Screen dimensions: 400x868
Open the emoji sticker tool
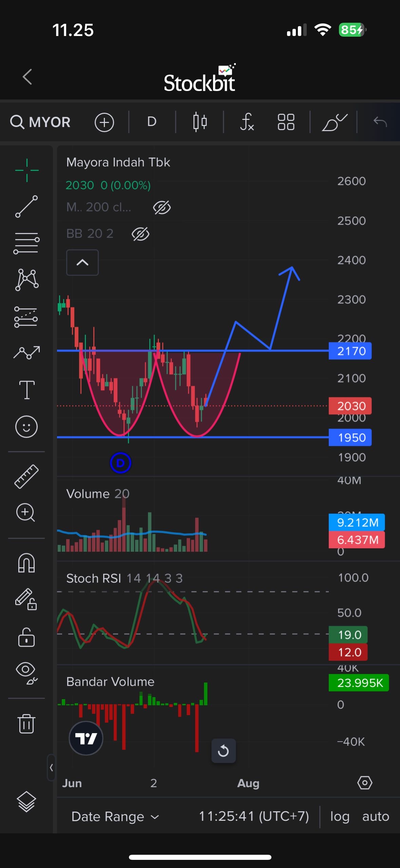click(x=26, y=427)
